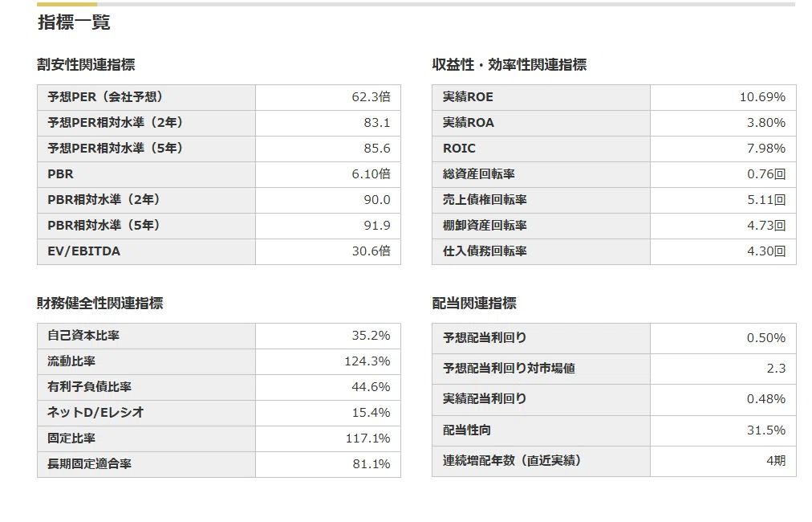Select the 自己資本比率 label cell
The height and width of the screenshot is (522, 812).
[x=147, y=336]
